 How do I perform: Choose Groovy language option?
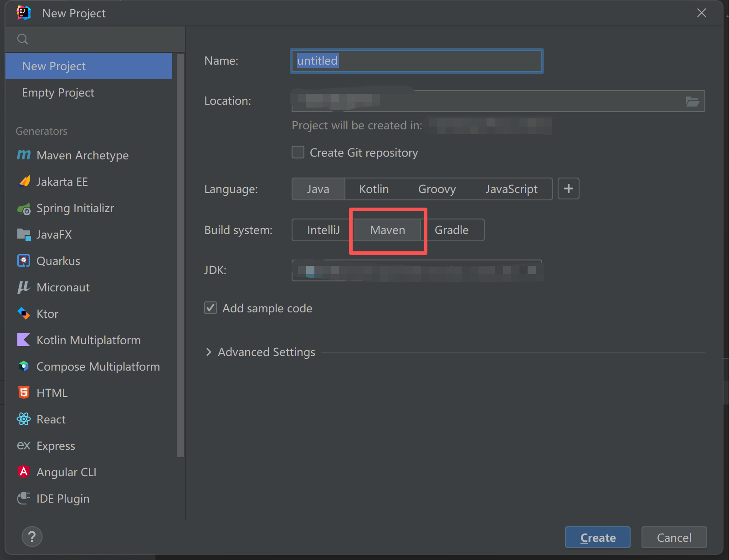(x=437, y=189)
